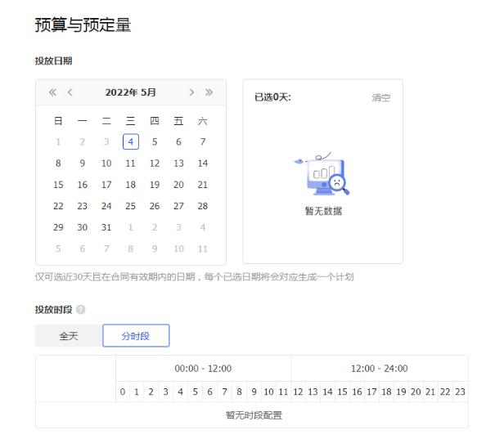Jump forward one year with double-right arrow
504x448 pixels.
click(x=209, y=92)
